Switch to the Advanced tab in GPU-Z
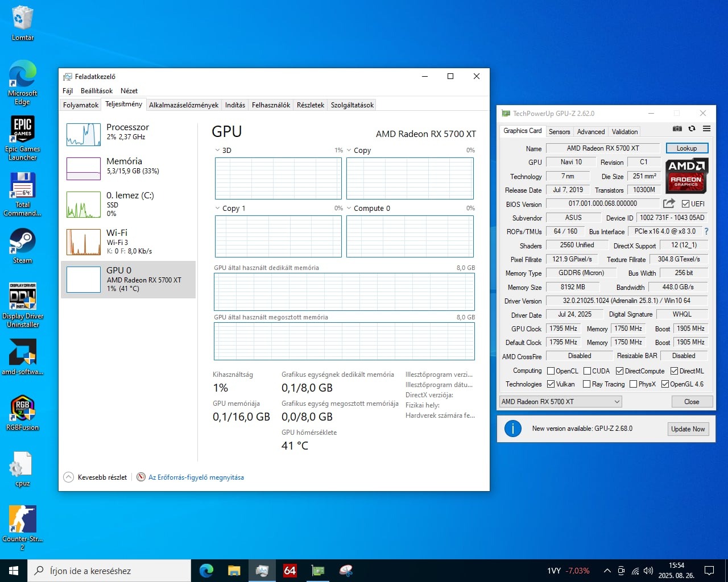Viewport: 728px width, 582px height. [x=591, y=132]
